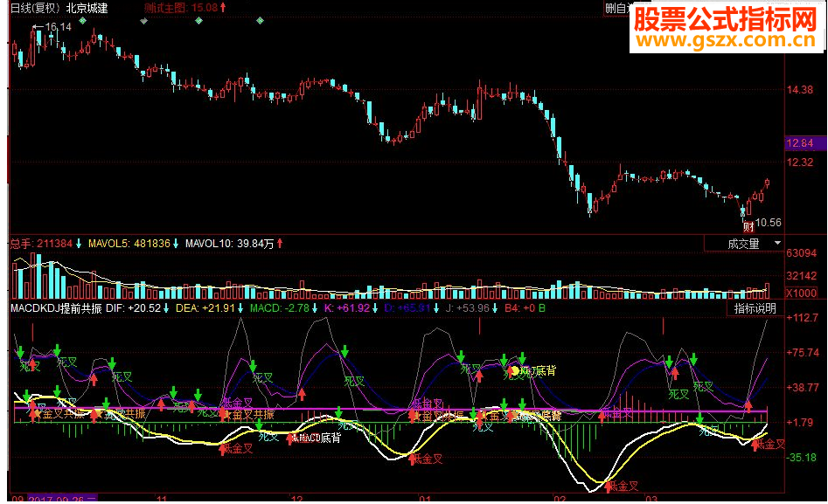
Task: Click the B4: +0 B value
Action: [x=525, y=307]
